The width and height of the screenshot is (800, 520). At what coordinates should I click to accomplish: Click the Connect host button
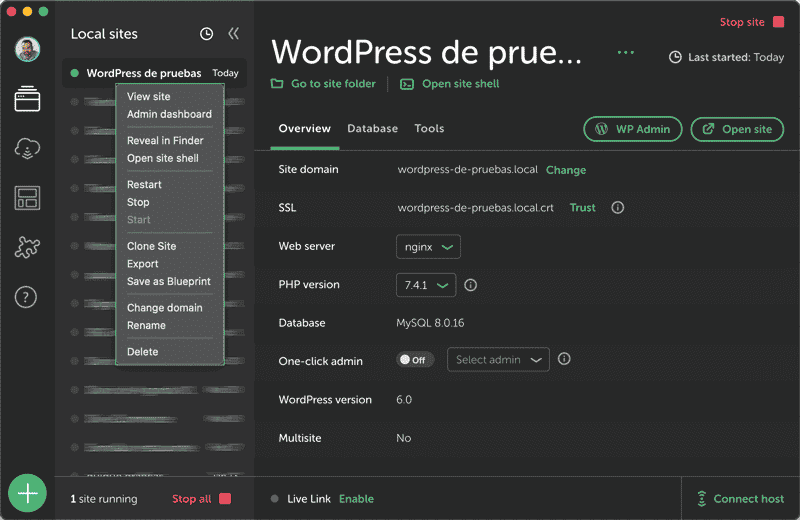tap(740, 499)
